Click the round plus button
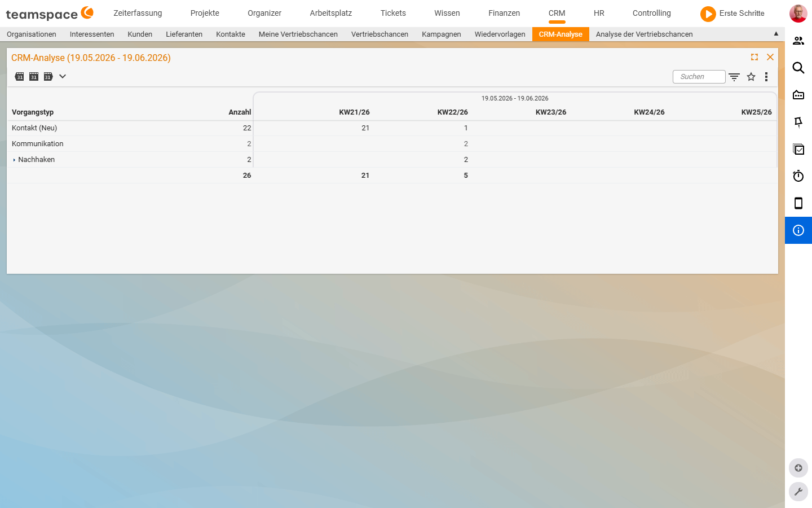The width and height of the screenshot is (812, 508). [798, 468]
